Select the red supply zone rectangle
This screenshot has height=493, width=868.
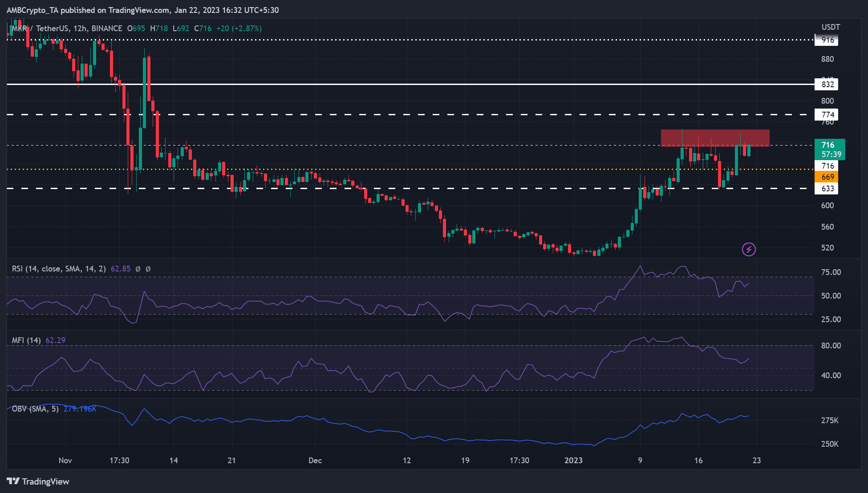click(715, 138)
